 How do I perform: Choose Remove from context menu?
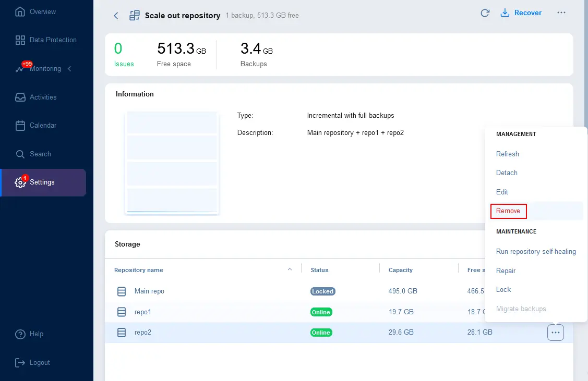point(508,211)
